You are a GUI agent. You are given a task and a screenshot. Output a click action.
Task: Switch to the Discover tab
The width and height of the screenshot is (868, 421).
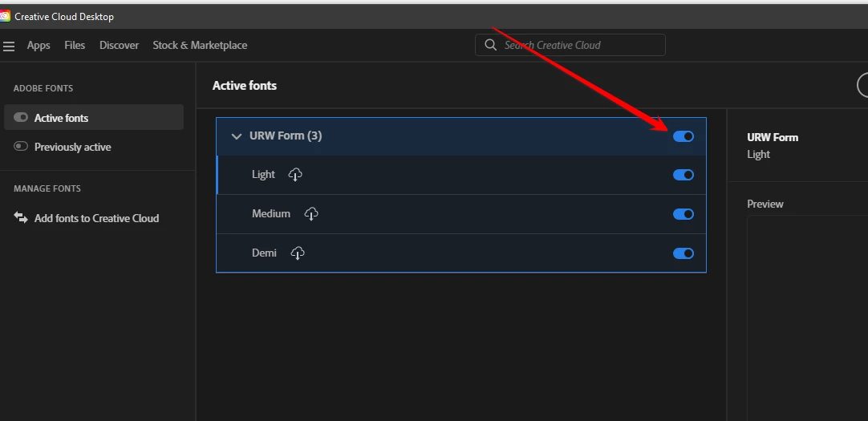(x=119, y=46)
